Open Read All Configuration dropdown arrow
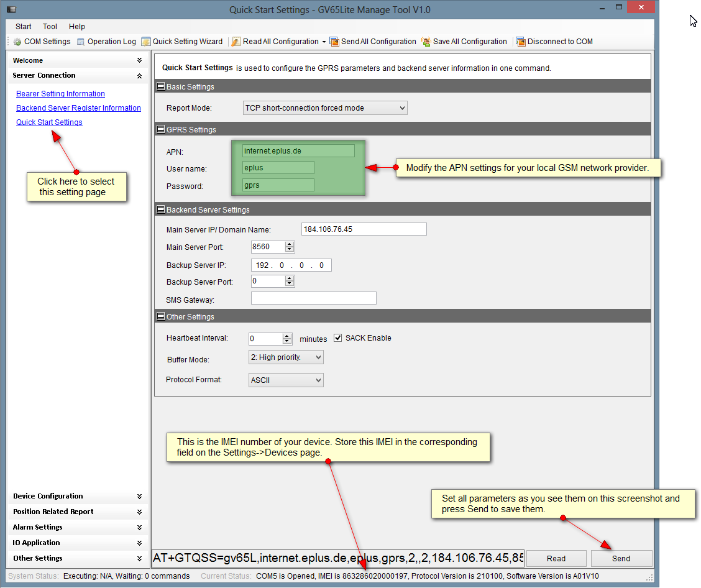The height and width of the screenshot is (588, 701). (324, 42)
